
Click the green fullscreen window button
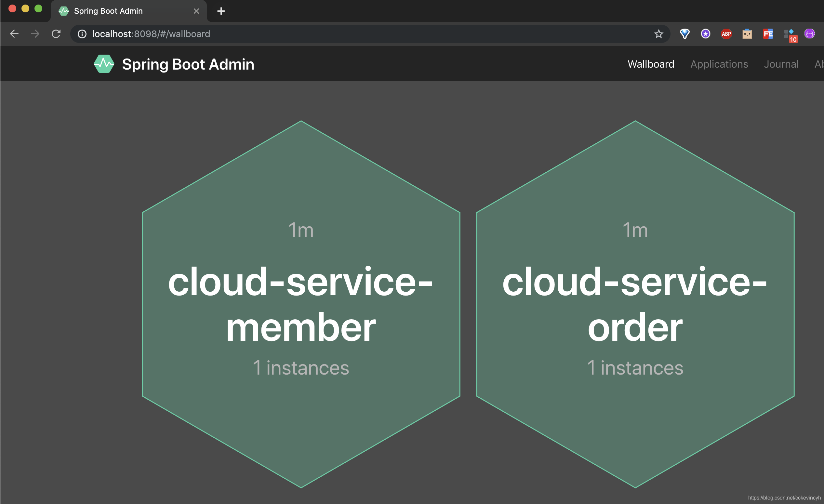pos(38,8)
